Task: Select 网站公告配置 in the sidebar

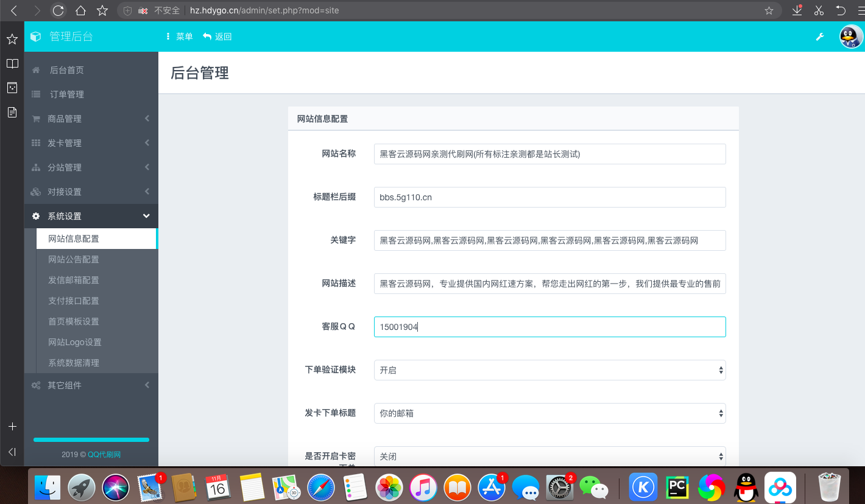Action: [x=74, y=259]
